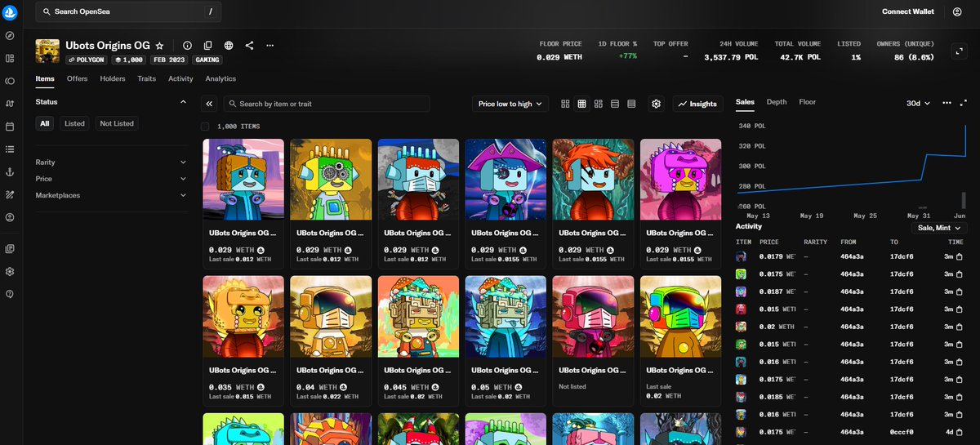Screen dimensions: 980x445
Task: Switch to medium grid view
Action: [582, 104]
